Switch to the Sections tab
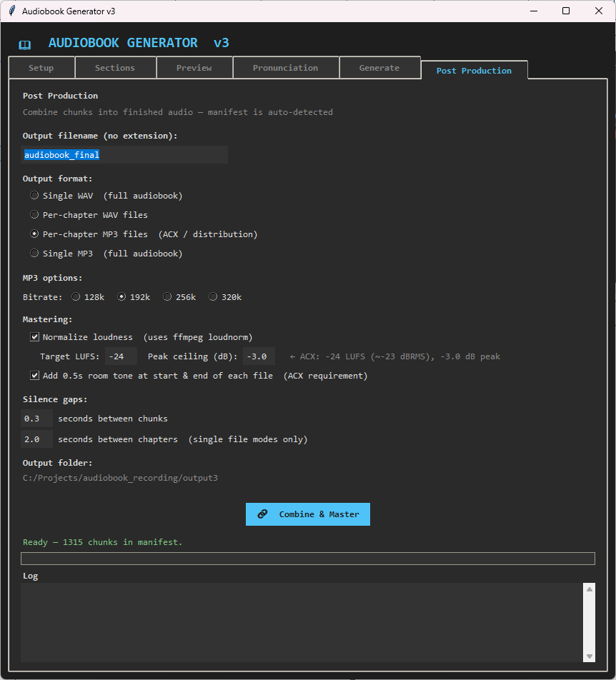This screenshot has width=616, height=680. (x=115, y=68)
